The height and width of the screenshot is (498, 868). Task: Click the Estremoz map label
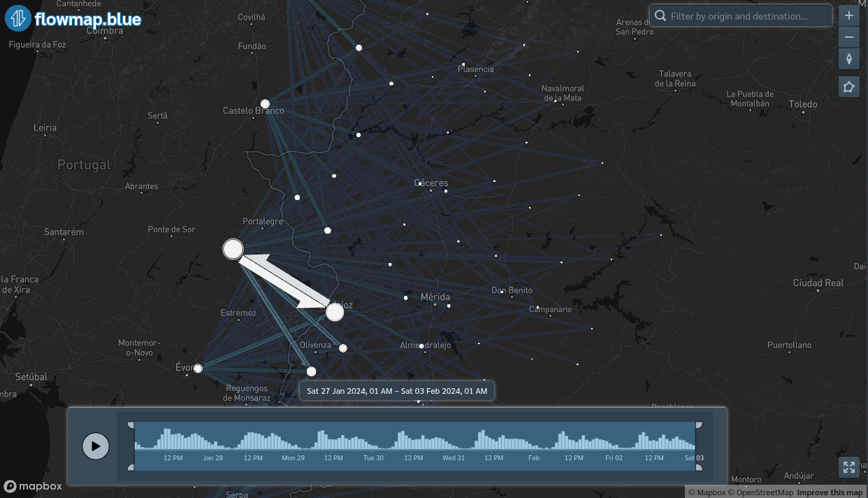pos(238,313)
